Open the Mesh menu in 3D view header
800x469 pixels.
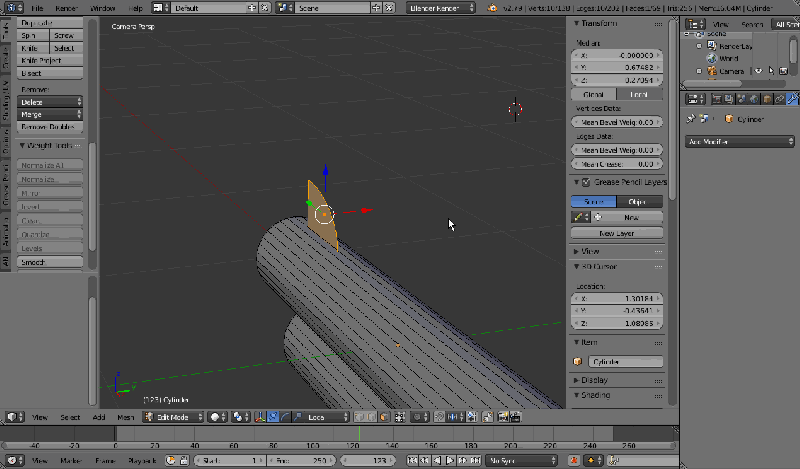coord(126,417)
